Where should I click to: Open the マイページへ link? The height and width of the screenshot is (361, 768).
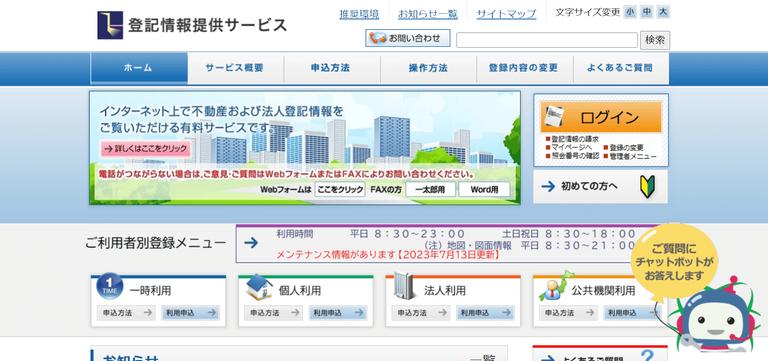coord(569,147)
